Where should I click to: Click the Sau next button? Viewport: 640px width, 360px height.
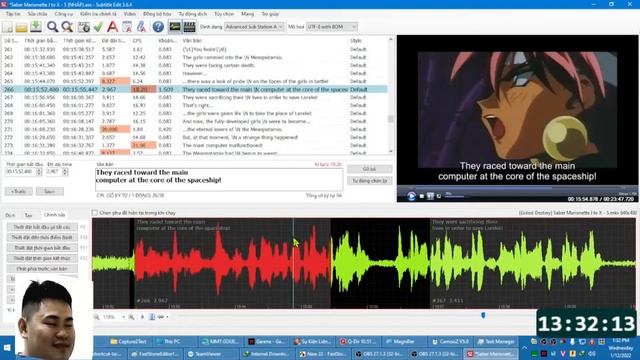pyautogui.click(x=49, y=191)
